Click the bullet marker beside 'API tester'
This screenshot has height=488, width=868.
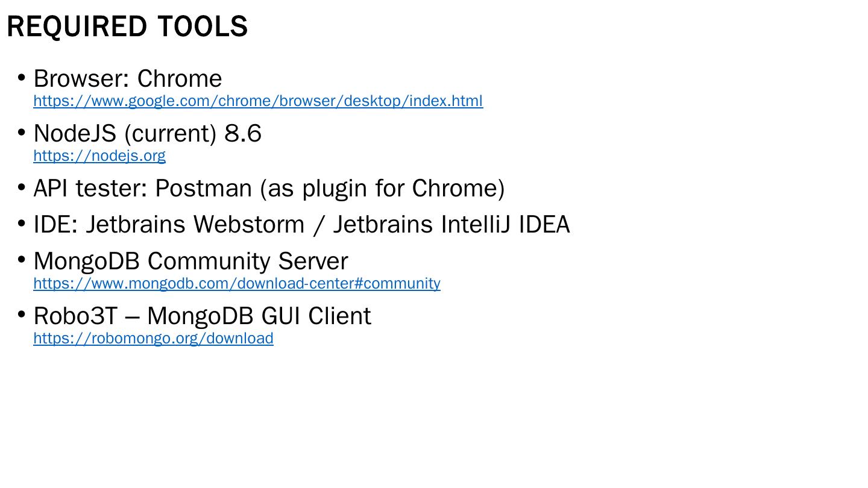(21, 187)
